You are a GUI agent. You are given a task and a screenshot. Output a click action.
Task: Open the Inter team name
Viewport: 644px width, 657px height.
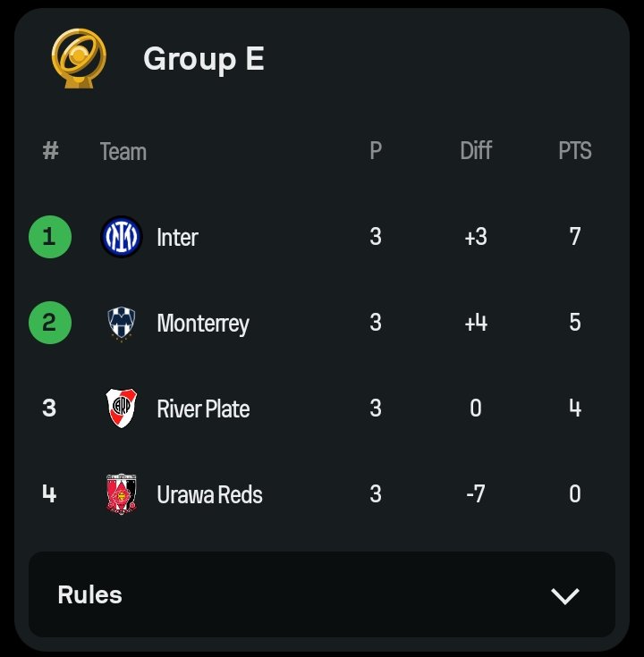[x=177, y=238]
